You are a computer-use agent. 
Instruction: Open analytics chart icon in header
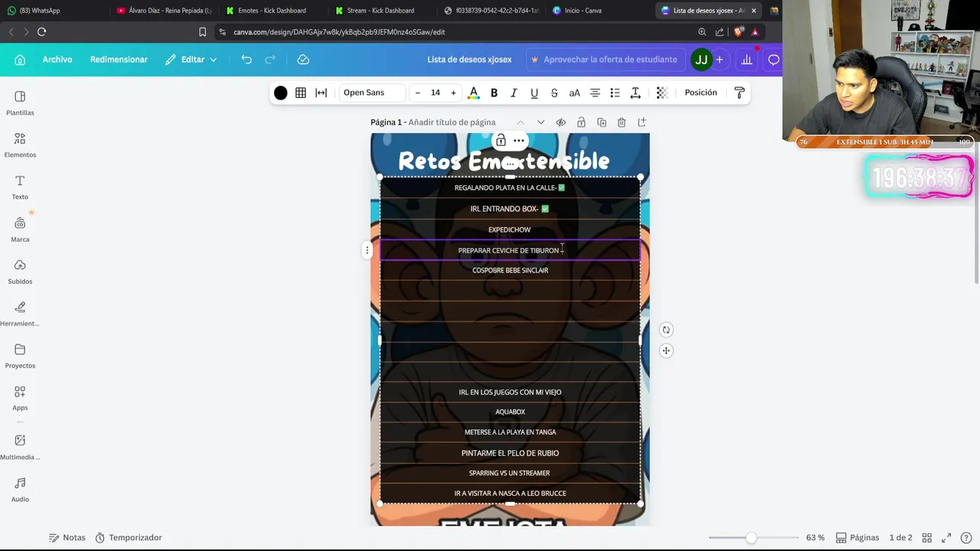(746, 60)
